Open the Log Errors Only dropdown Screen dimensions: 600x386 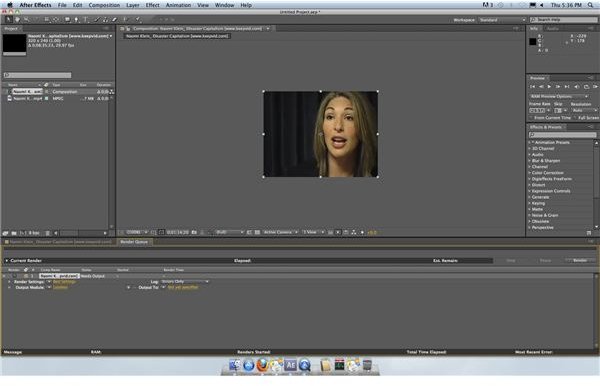tap(185, 282)
